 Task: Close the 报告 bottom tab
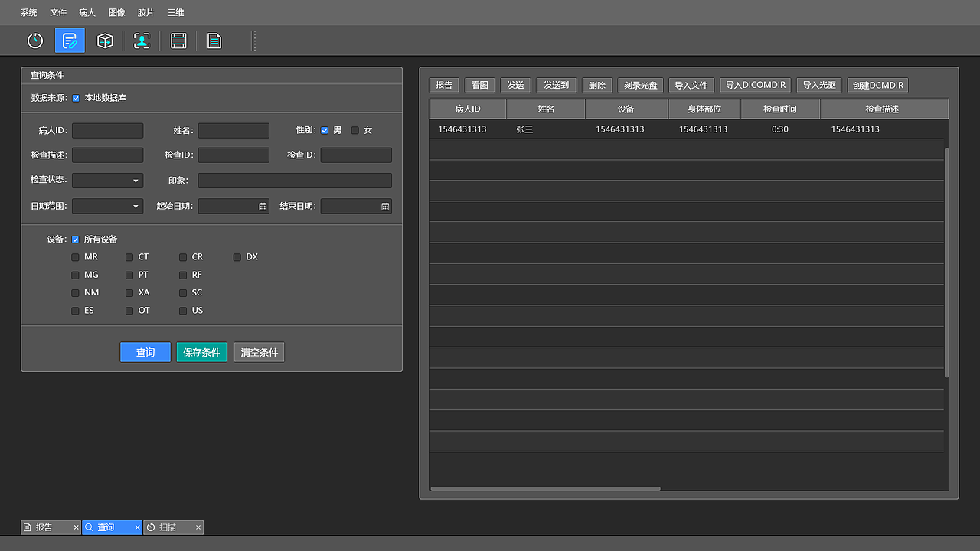click(x=76, y=527)
